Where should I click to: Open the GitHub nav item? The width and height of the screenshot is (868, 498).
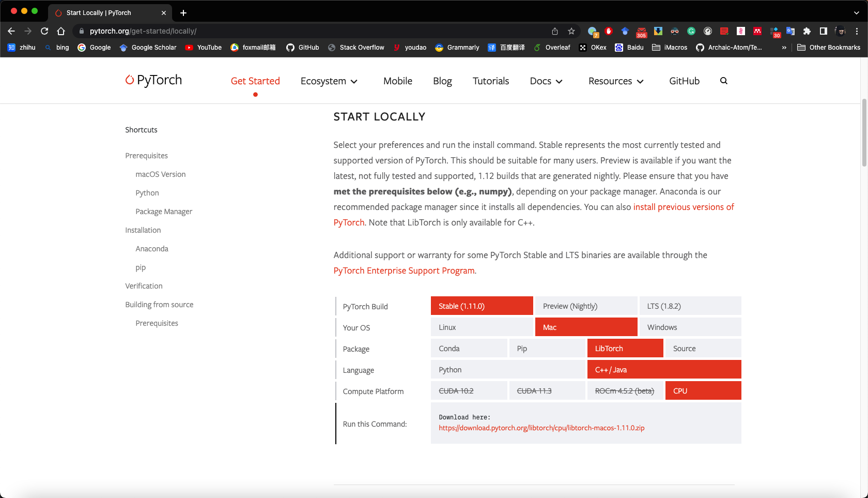coord(684,81)
